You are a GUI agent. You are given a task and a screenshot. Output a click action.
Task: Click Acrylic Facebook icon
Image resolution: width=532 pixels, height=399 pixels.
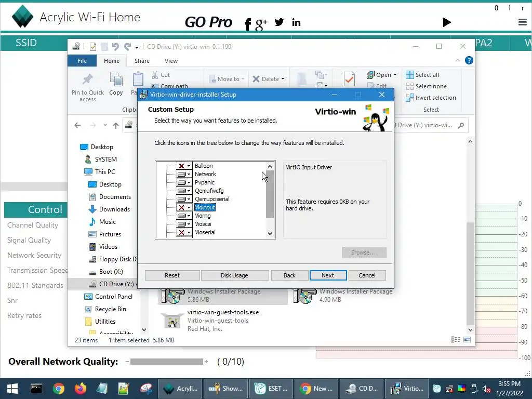[248, 24]
